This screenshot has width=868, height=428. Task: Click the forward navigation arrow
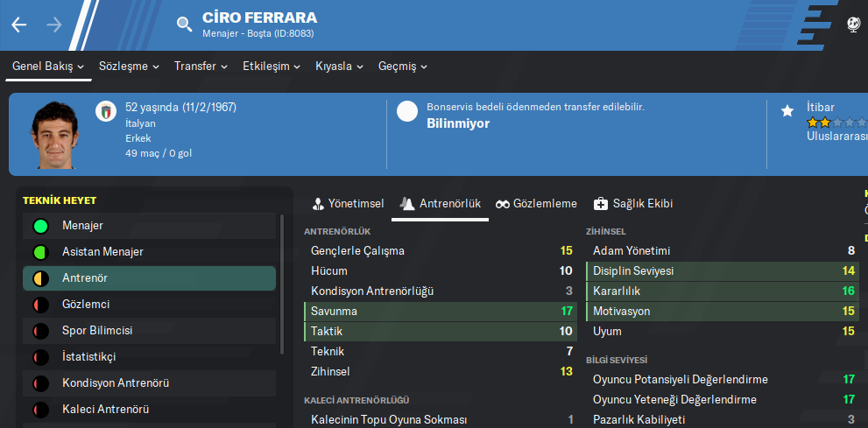pyautogui.click(x=54, y=25)
